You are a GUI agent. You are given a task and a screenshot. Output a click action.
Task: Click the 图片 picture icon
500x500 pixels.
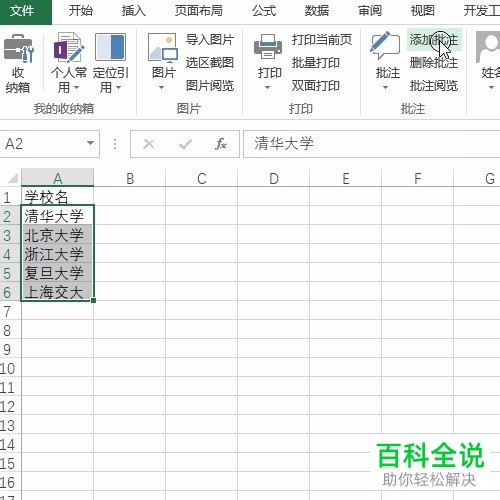tap(163, 47)
